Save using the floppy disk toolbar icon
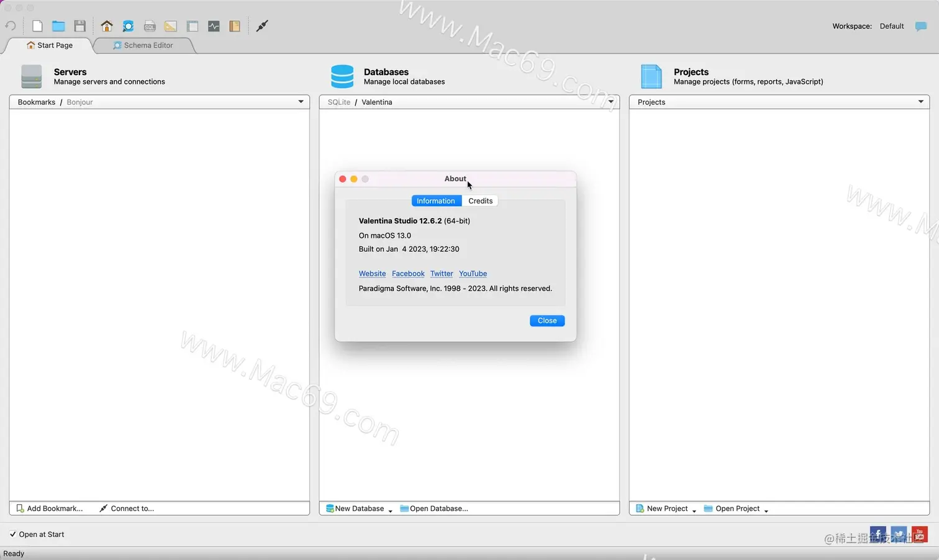This screenshot has height=560, width=939. pos(79,26)
